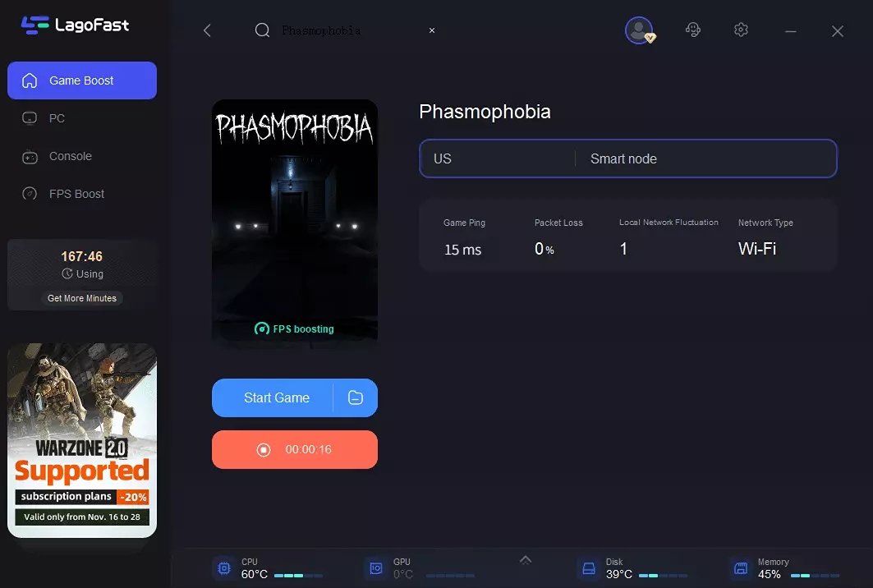The image size is (873, 588).
Task: Click the PC monitor icon
Action: pos(30,118)
